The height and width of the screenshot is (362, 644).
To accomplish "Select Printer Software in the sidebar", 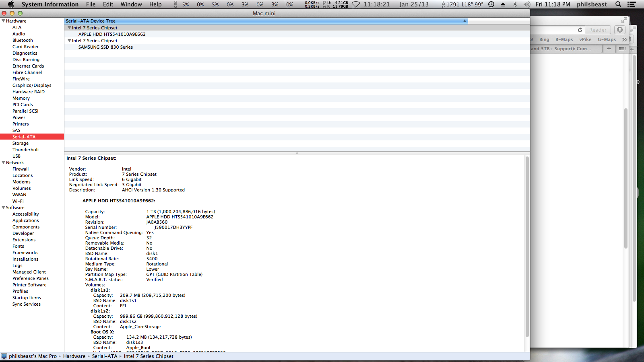I will tap(29, 285).
